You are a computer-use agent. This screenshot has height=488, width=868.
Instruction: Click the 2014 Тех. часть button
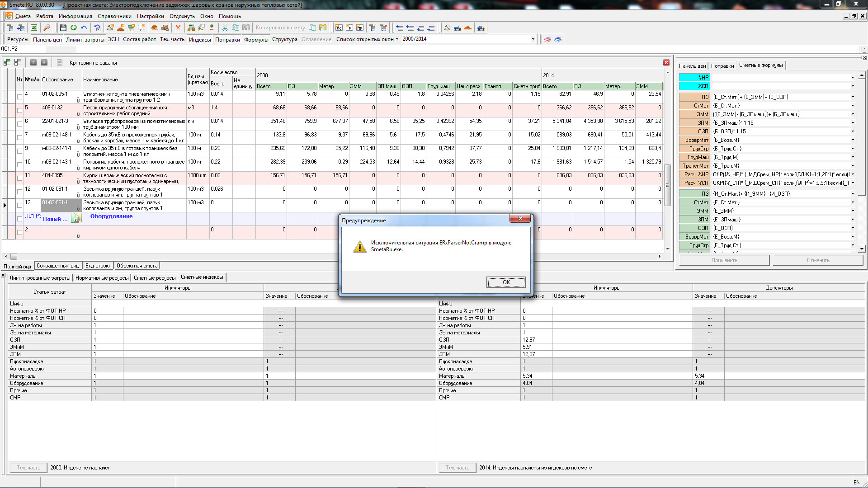458,468
